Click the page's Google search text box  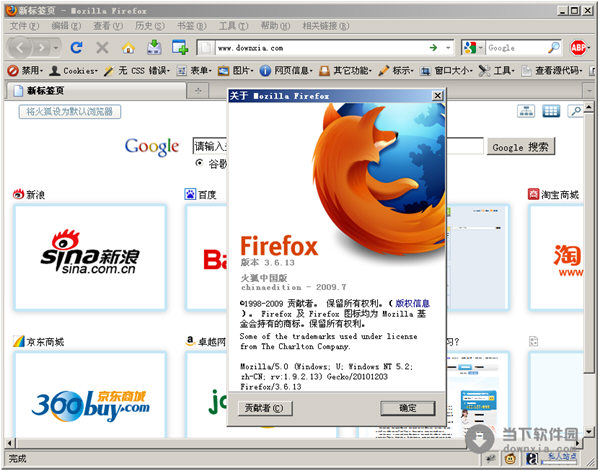[338, 146]
